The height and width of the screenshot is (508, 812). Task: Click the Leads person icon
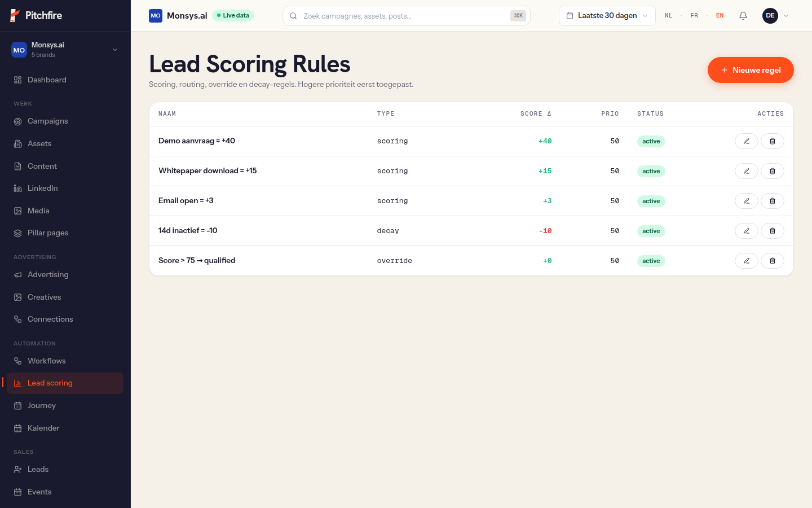click(17, 470)
